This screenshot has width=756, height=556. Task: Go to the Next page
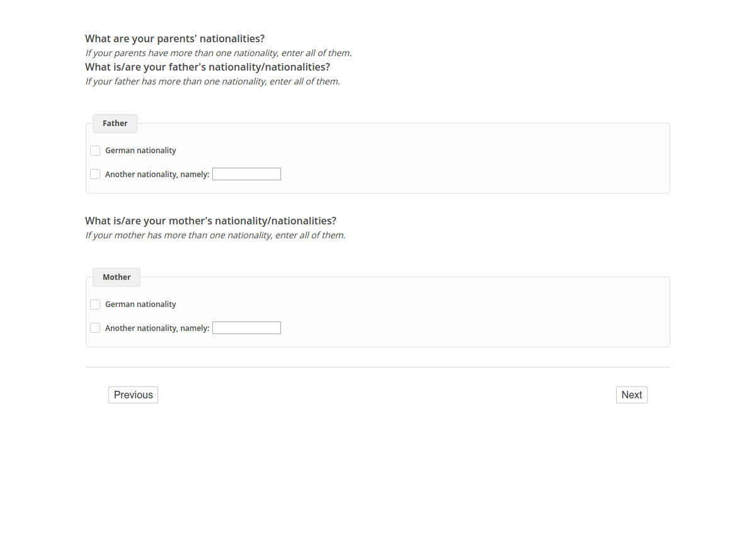(631, 395)
